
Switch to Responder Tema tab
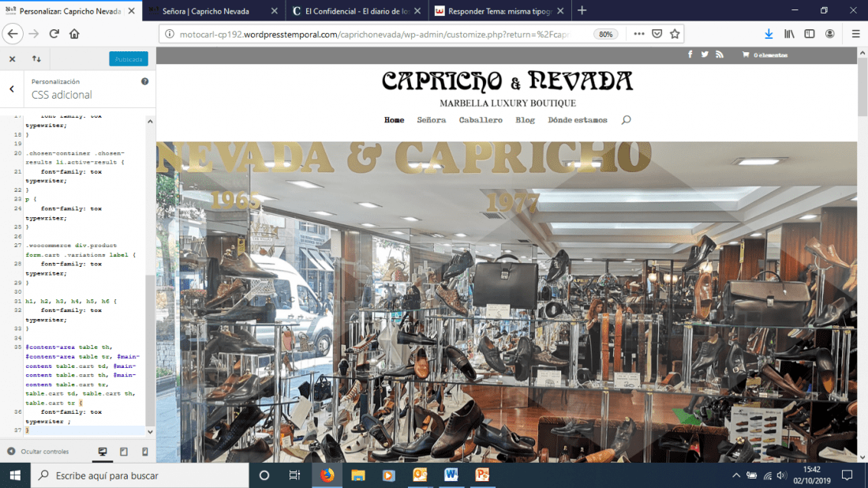(499, 10)
